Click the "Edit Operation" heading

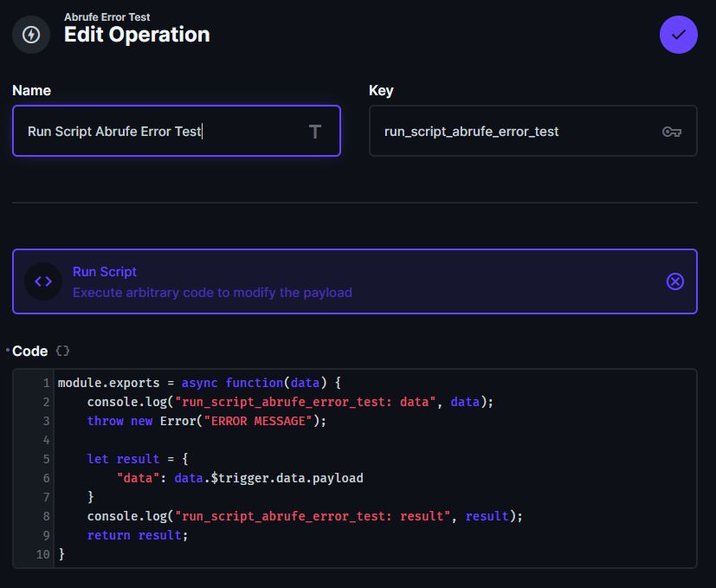137,36
